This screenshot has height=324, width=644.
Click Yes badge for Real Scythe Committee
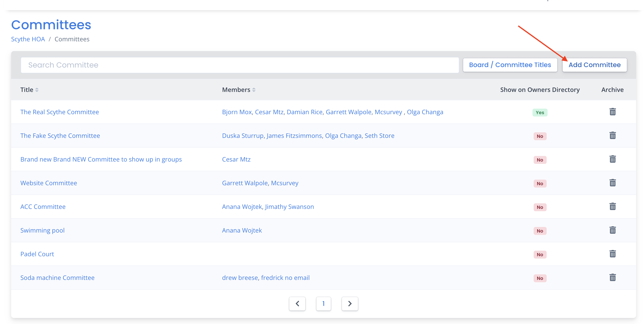[x=540, y=112]
